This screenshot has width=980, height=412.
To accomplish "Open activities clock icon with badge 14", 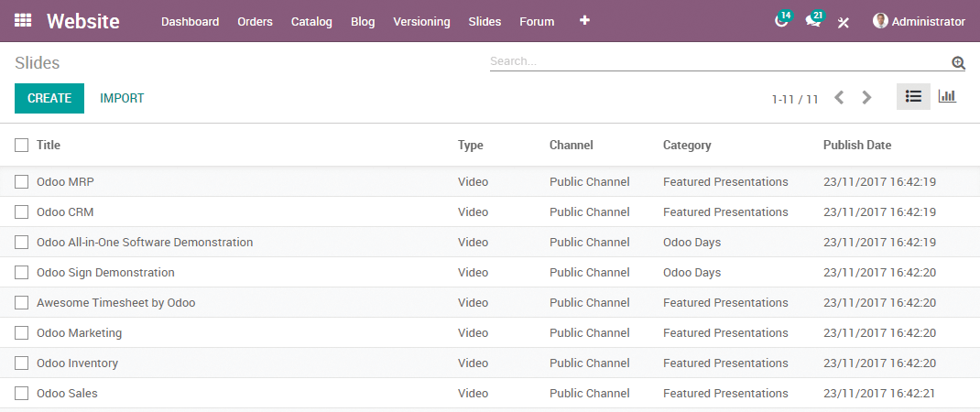I will (x=781, y=21).
